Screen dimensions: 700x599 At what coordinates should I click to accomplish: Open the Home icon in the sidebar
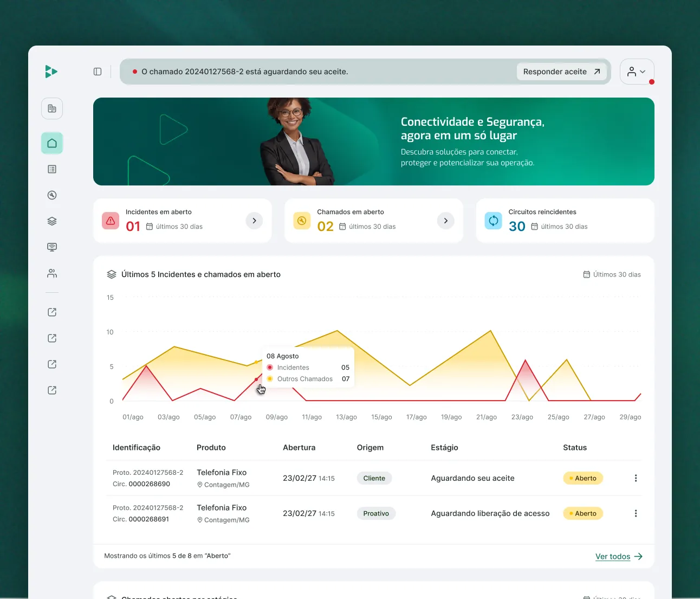tap(52, 143)
